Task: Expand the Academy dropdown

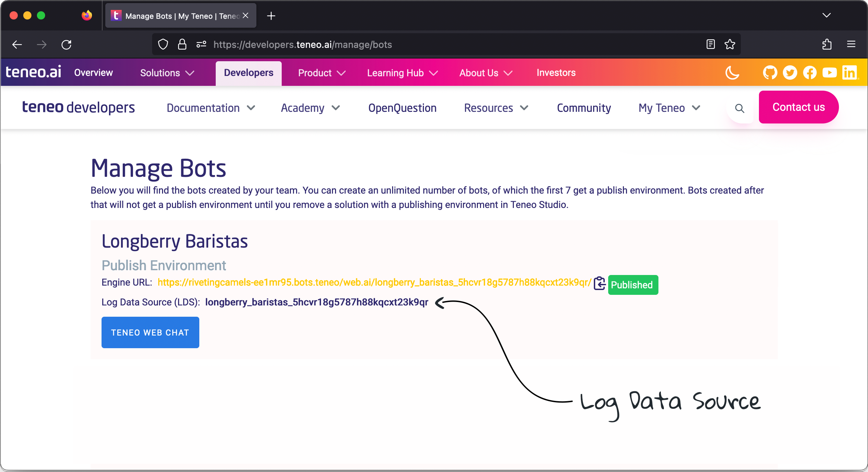Action: pyautogui.click(x=310, y=108)
